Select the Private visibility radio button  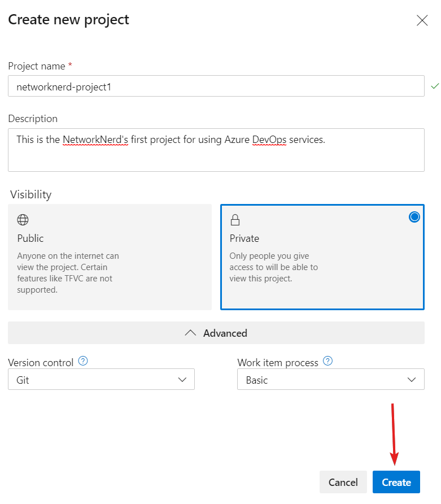click(x=414, y=216)
